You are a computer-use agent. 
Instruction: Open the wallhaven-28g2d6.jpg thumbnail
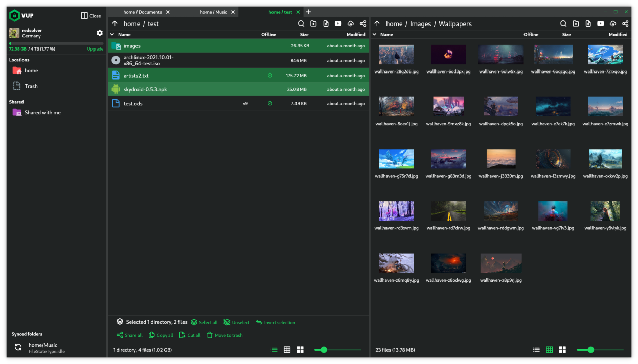click(x=396, y=55)
